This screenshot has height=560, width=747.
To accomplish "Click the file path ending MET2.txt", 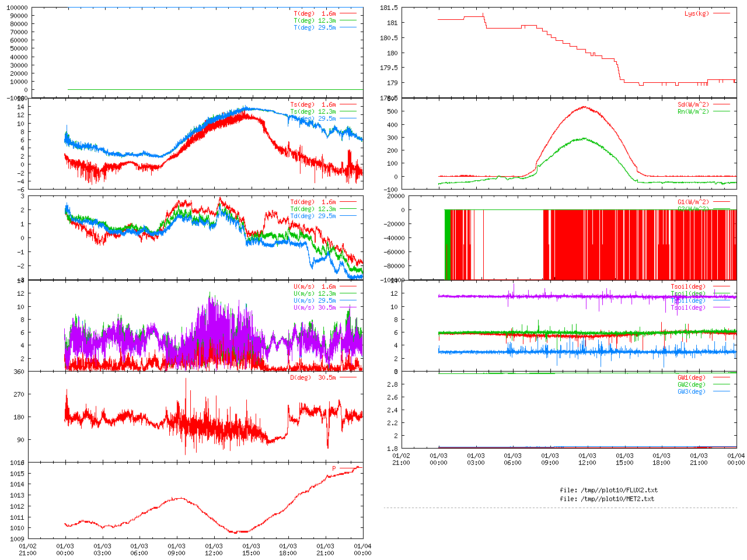I will point(607,499).
